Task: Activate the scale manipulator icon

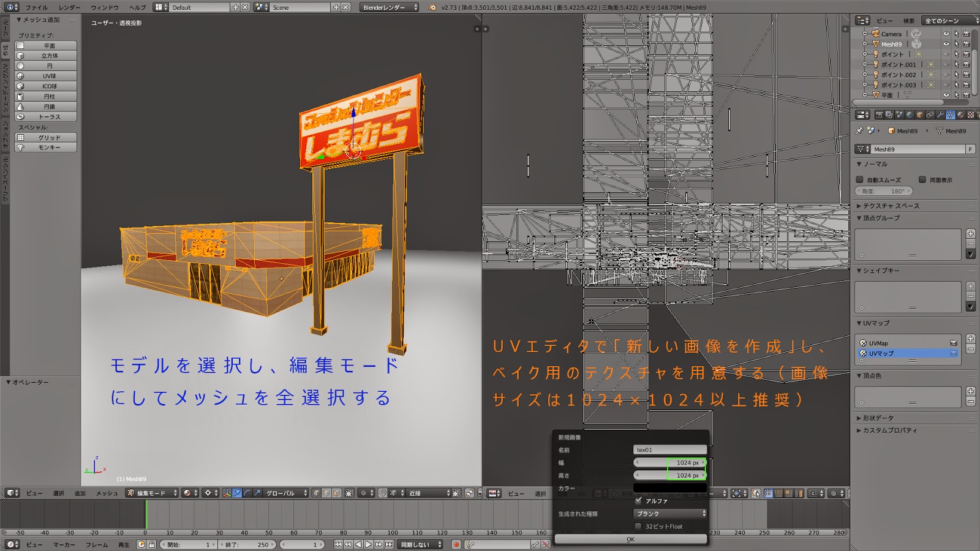Action: (x=257, y=493)
